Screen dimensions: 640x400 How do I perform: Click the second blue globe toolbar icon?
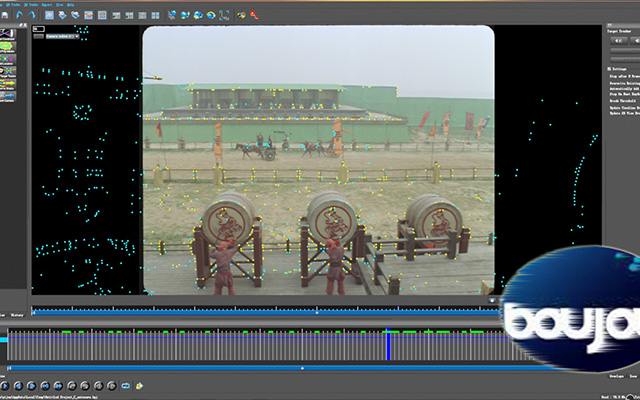(185, 16)
